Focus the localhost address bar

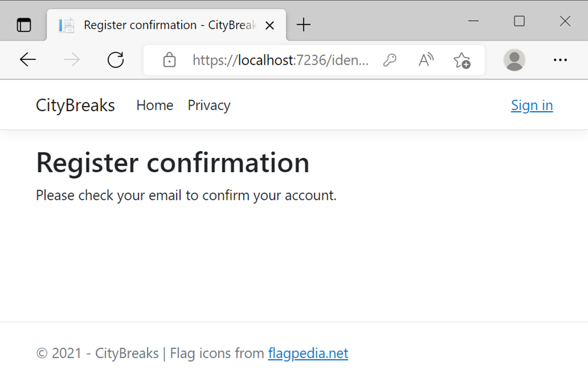coord(280,60)
